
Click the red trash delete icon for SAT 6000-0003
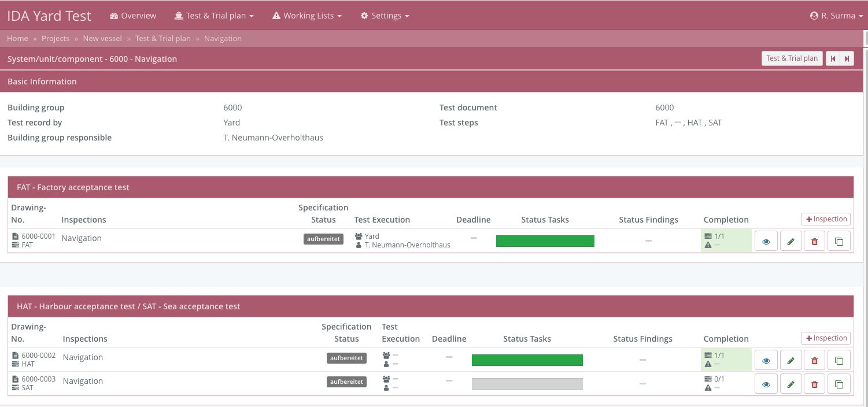(814, 383)
